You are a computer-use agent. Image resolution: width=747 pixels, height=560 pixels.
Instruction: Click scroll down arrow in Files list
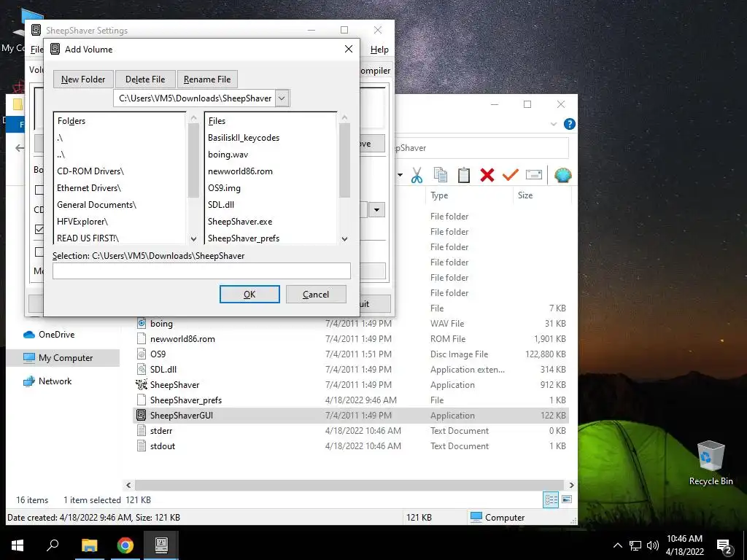[x=344, y=238]
